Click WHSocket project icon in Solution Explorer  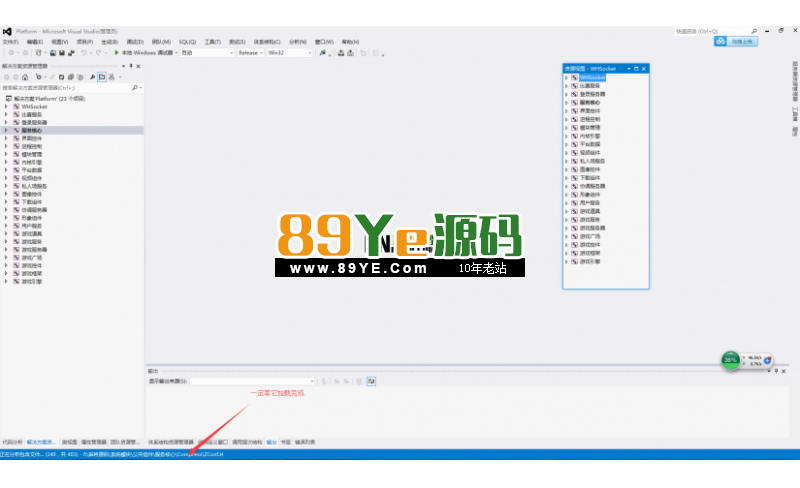pyautogui.click(x=16, y=107)
